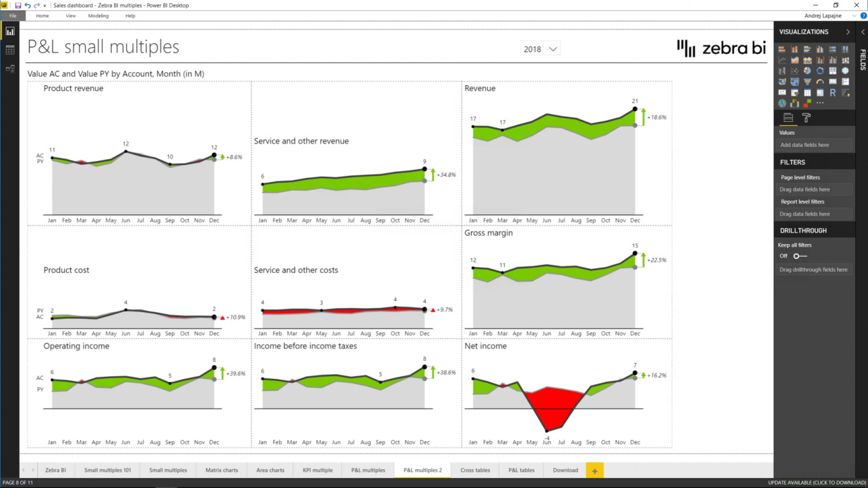The width and height of the screenshot is (868, 488).
Task: Open the Format paint roller pane
Action: pyautogui.click(x=806, y=117)
